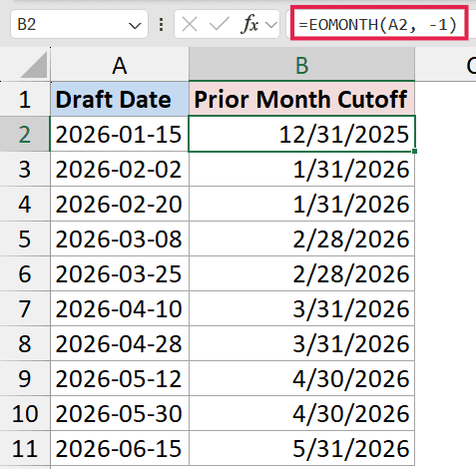The image size is (476, 469).
Task: Select row 10 header
Action: 25,413
